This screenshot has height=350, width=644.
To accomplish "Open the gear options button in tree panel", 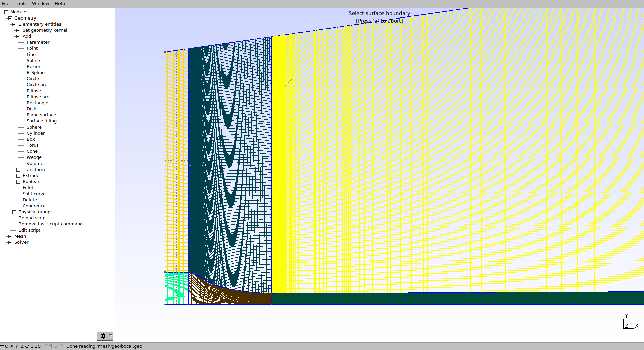I will coord(103,336).
